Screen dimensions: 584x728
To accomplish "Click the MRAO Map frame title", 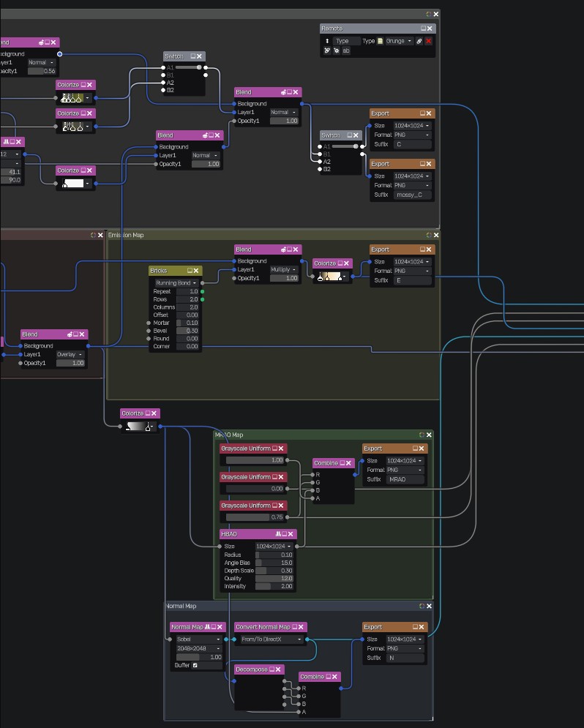I will [x=229, y=435].
